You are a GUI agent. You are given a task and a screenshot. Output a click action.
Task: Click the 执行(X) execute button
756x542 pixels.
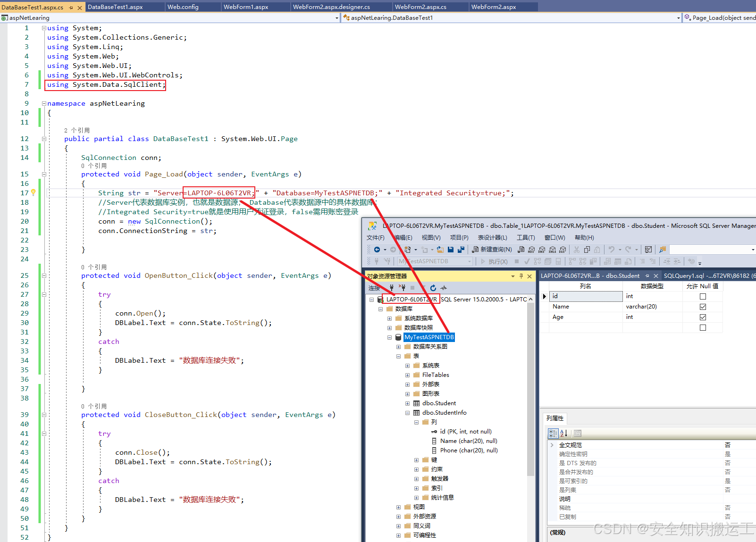pos(494,261)
